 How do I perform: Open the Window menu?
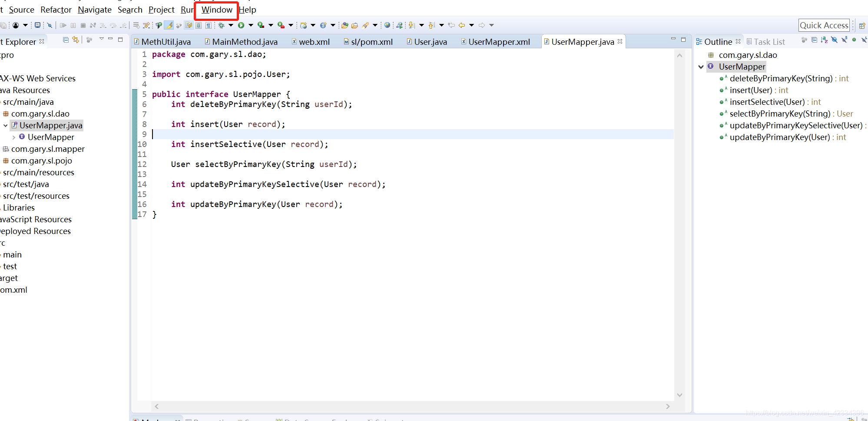click(217, 10)
